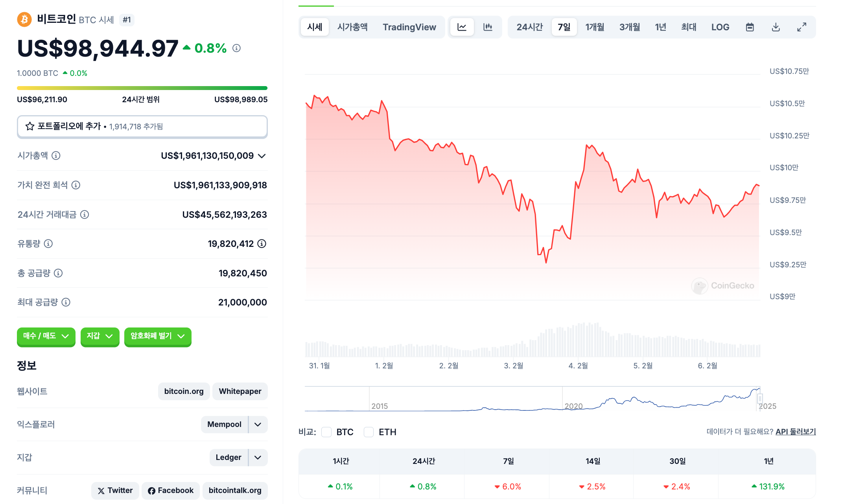This screenshot has width=855, height=504.
Task: Click the US$98,944.97 price text
Action: click(x=98, y=49)
